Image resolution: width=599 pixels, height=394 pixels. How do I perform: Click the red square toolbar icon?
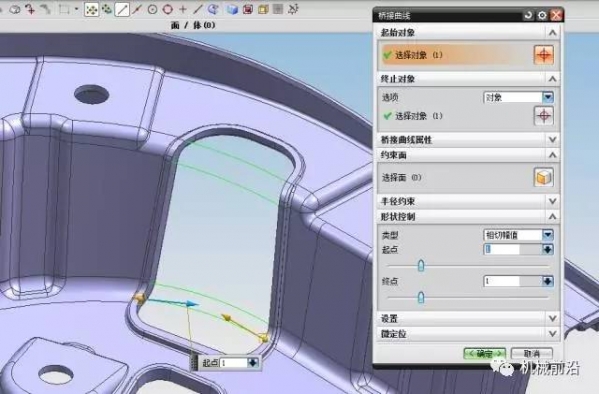click(x=248, y=10)
